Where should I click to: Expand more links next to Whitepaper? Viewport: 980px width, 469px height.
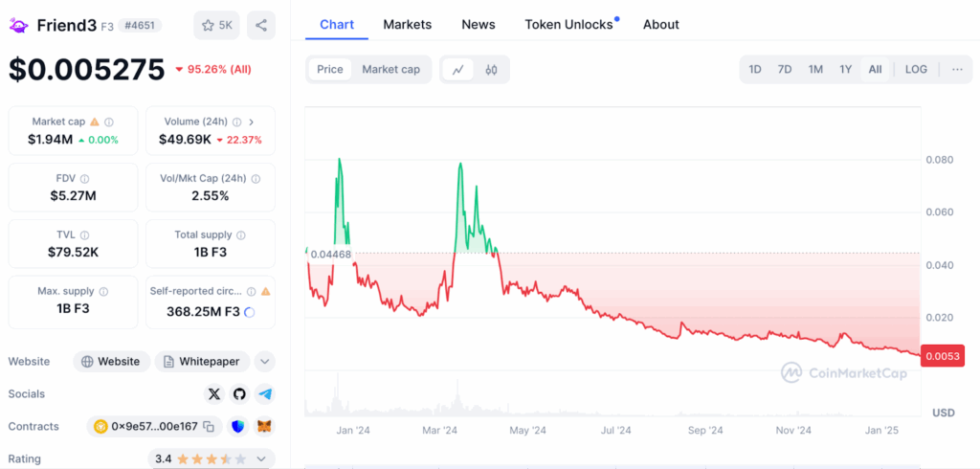(265, 361)
